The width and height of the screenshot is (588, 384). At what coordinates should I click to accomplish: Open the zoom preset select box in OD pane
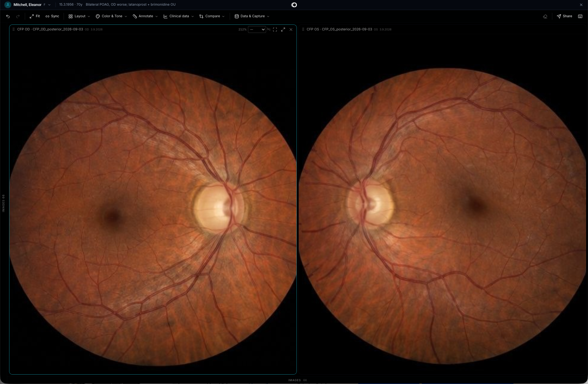click(x=257, y=29)
